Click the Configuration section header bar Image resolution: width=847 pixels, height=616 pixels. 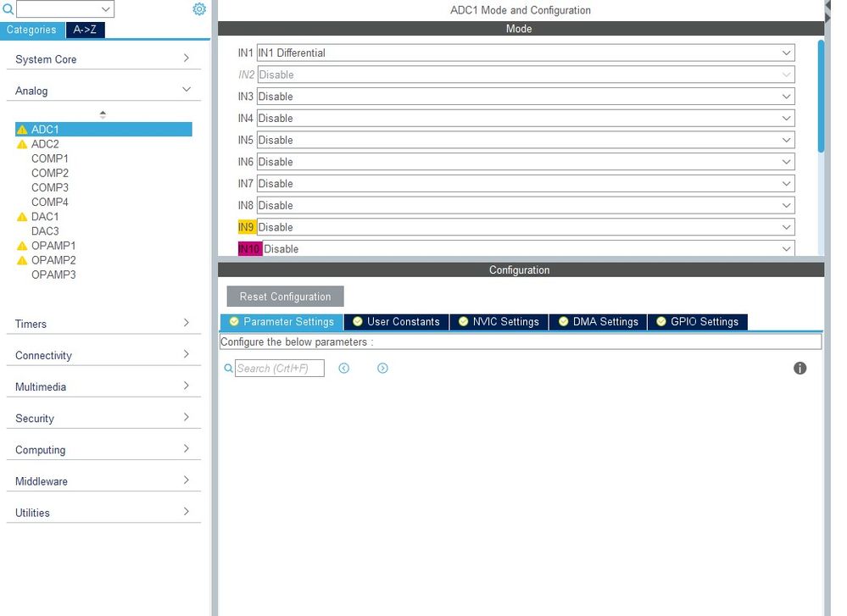[x=521, y=270]
